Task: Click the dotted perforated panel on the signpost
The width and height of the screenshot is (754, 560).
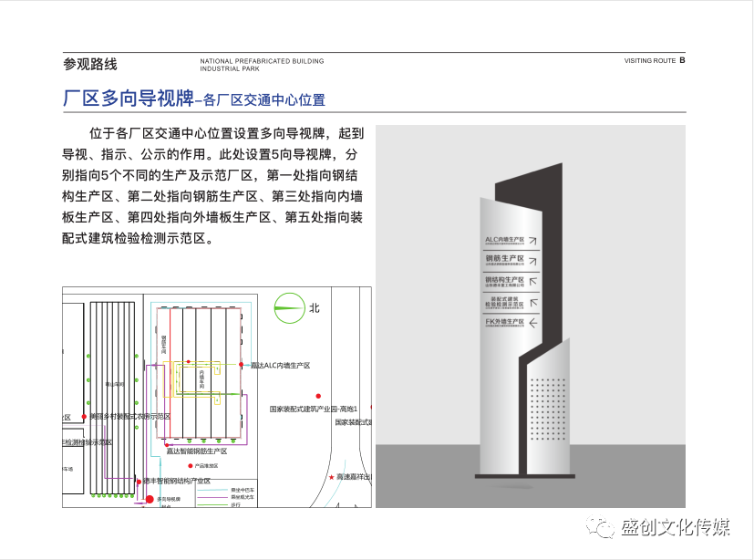Action: (x=547, y=409)
